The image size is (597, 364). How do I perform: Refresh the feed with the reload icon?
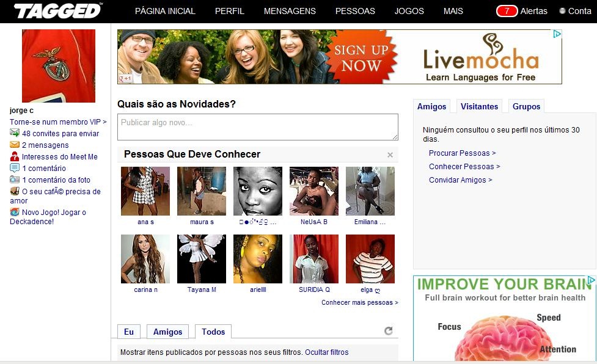[389, 330]
